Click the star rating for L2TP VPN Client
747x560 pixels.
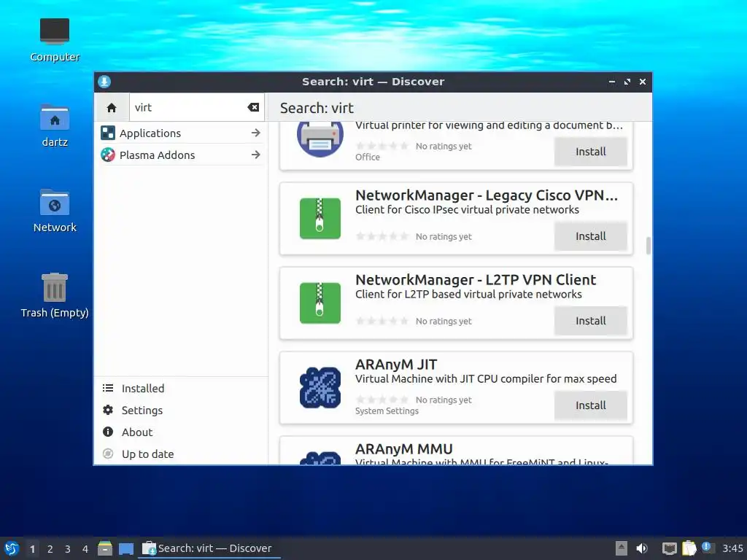(x=382, y=321)
